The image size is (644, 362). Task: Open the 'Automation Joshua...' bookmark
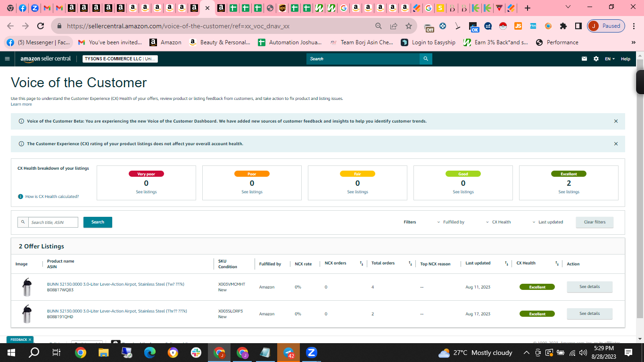pos(290,42)
